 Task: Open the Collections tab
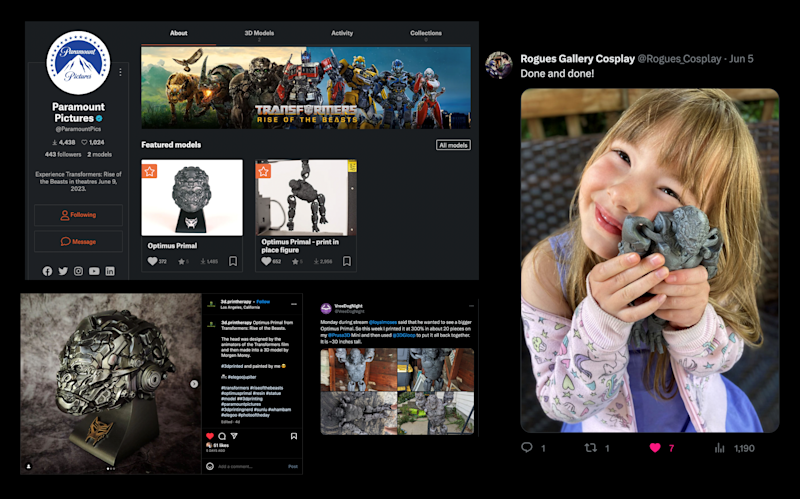coord(426,33)
